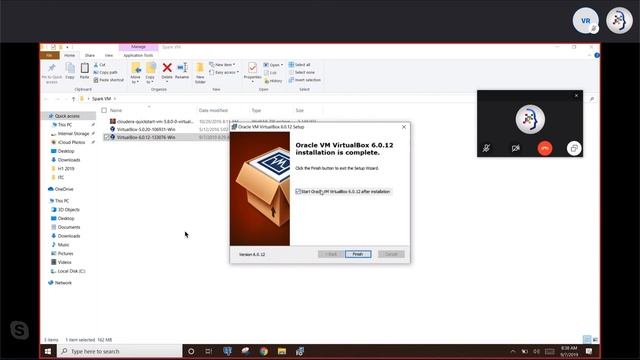Open History in the ribbon Open group

click(273, 81)
